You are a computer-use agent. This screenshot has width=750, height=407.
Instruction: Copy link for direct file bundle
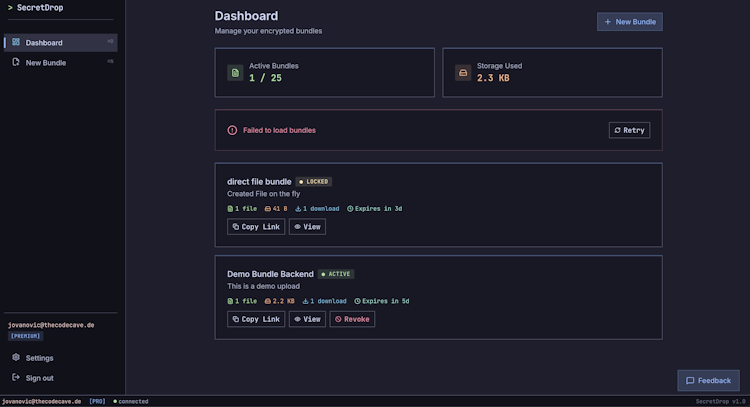[x=256, y=227]
